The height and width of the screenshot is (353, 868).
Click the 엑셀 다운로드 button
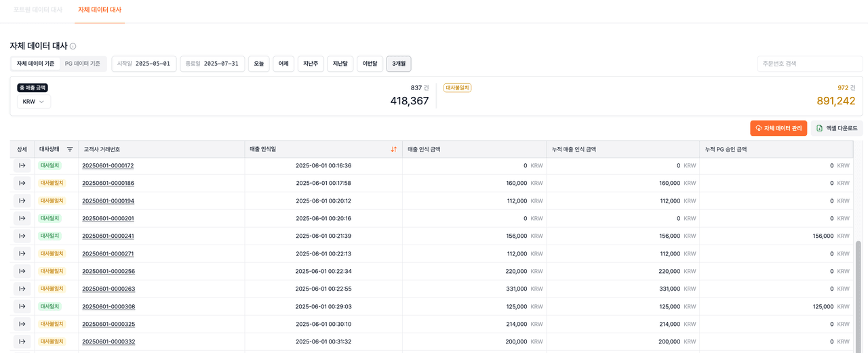point(837,128)
